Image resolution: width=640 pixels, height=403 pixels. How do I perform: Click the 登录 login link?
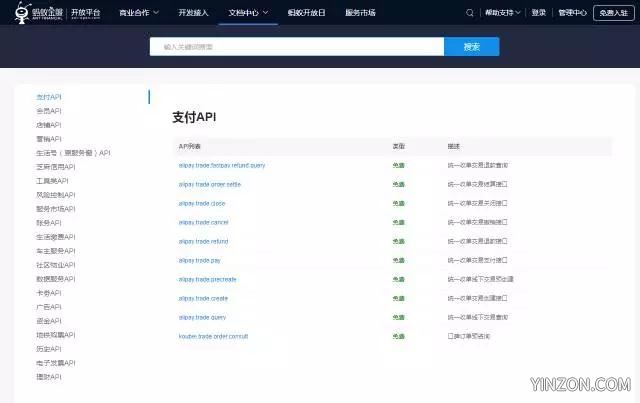[539, 13]
